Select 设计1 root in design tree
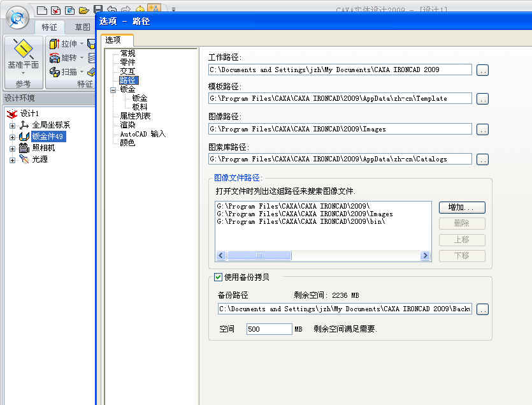The image size is (532, 405). (29, 113)
